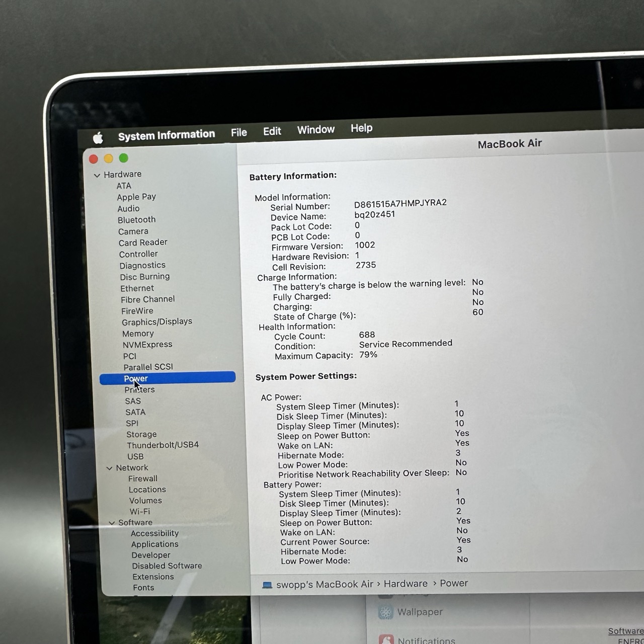Select Locations under Network
This screenshot has height=644, width=644.
(x=147, y=490)
